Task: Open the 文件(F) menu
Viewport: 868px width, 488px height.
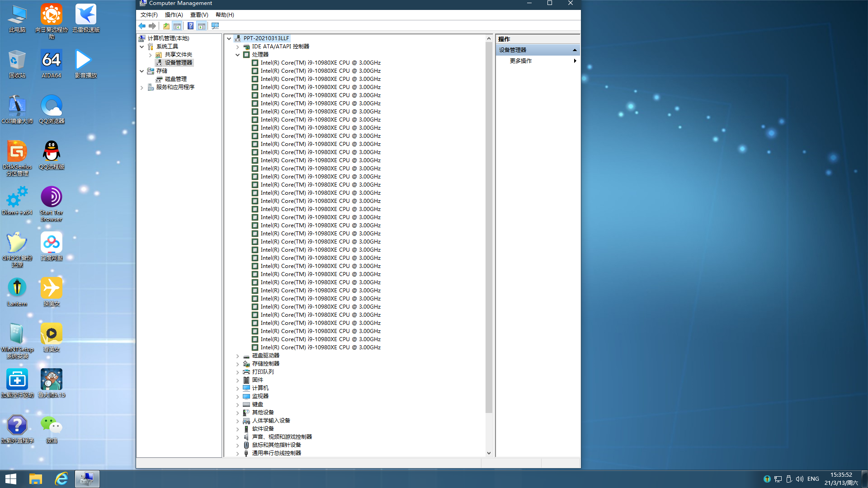Action: point(149,15)
